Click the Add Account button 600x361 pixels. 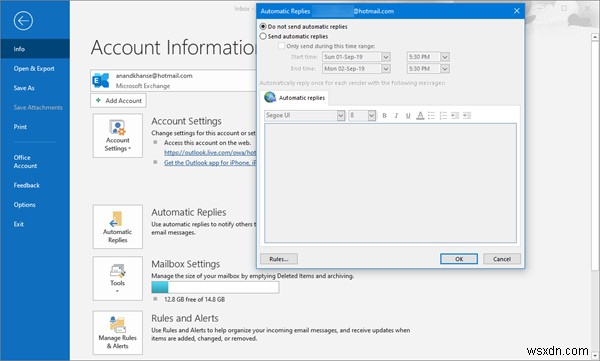(119, 101)
